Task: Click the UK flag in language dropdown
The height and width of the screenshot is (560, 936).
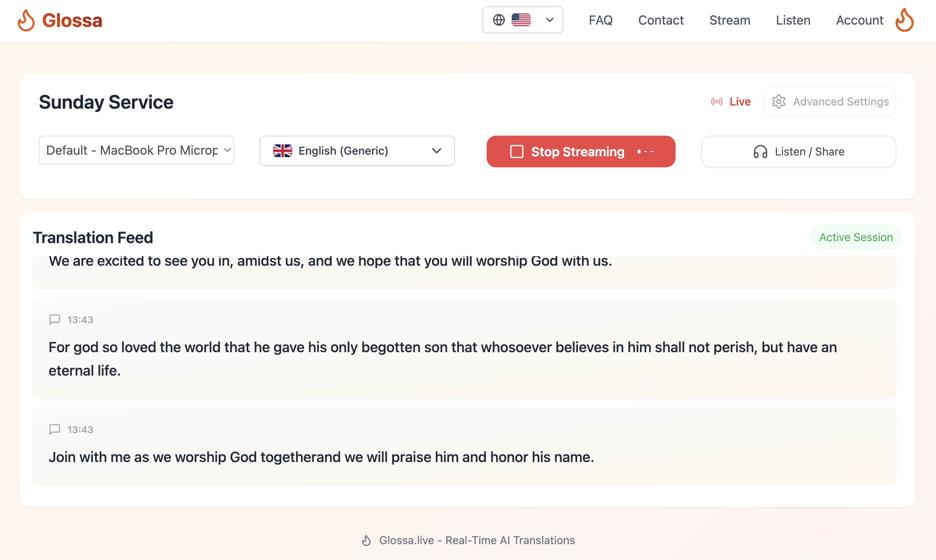Action: (x=282, y=151)
